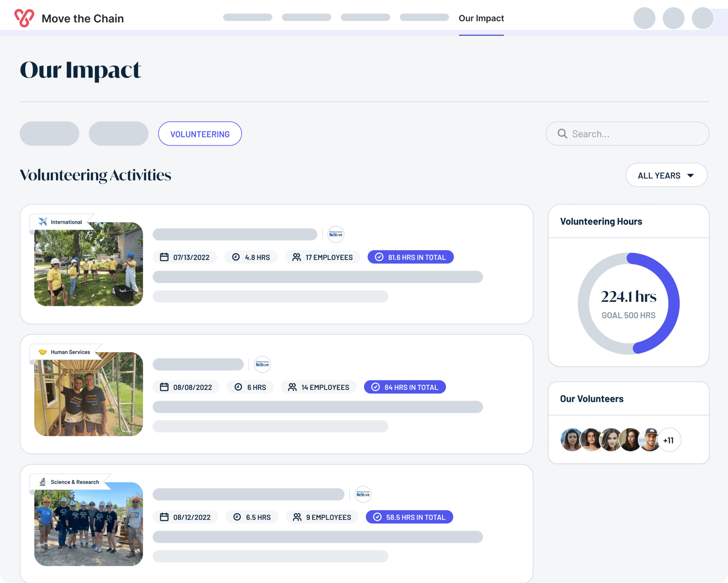Click the handshake icon on Human Services tag
Image resolution: width=728 pixels, height=583 pixels.
(42, 352)
